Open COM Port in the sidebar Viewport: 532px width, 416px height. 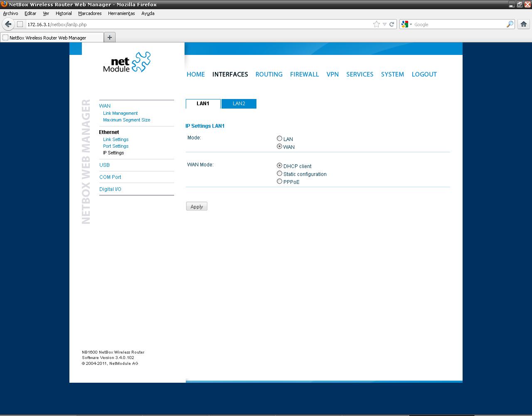(x=110, y=177)
